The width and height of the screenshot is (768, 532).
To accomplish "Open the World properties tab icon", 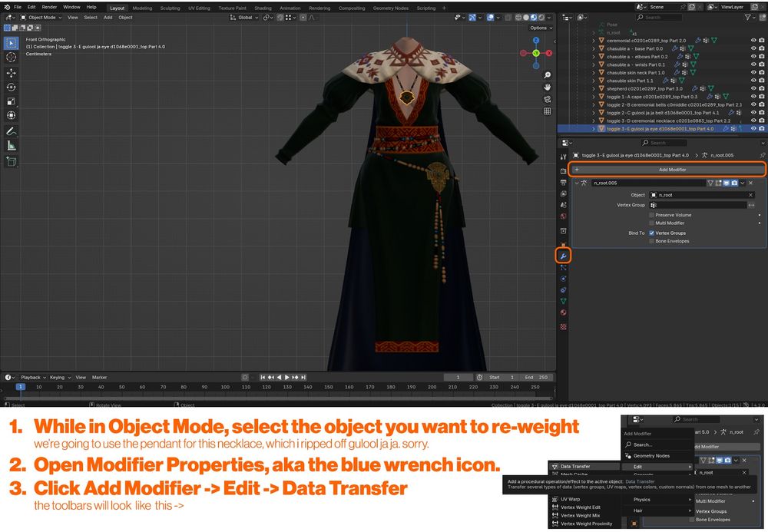I will click(x=563, y=216).
